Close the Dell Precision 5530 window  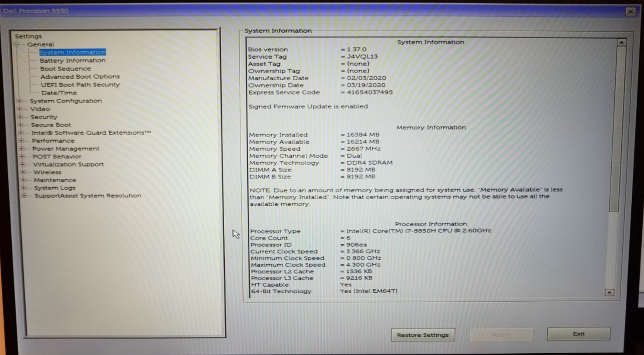(x=630, y=11)
